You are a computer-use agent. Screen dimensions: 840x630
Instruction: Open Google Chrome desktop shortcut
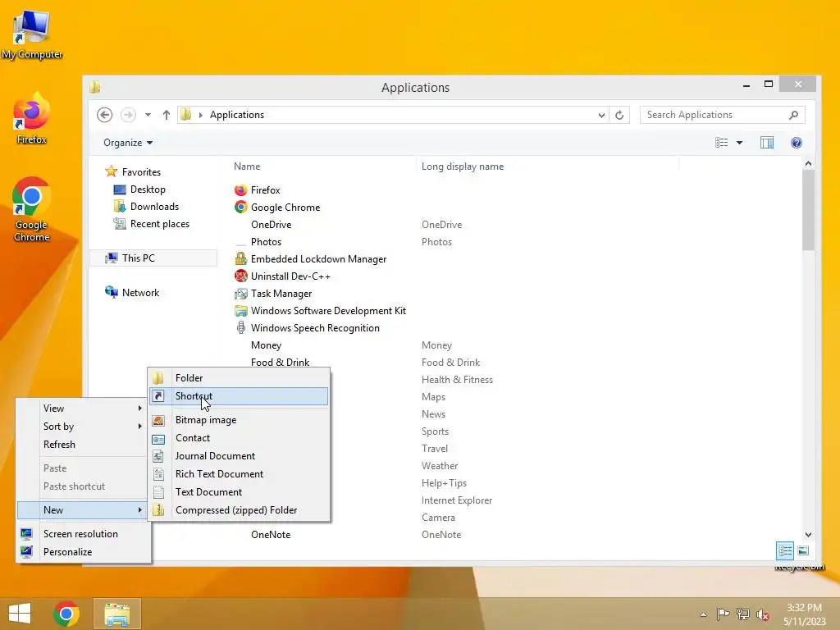[x=32, y=209]
